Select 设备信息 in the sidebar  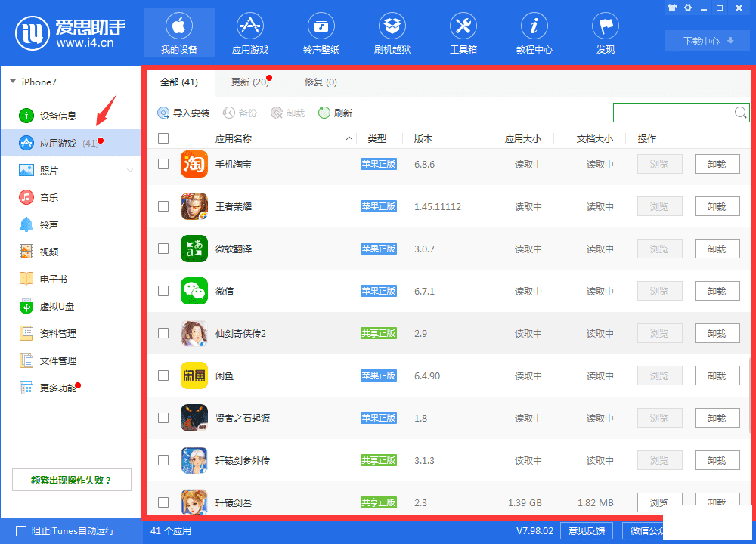(71, 116)
